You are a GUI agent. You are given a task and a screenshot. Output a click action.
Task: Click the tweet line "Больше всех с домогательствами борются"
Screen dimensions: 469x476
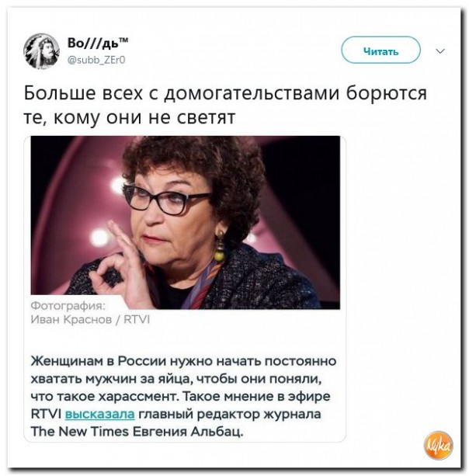pyautogui.click(x=225, y=93)
